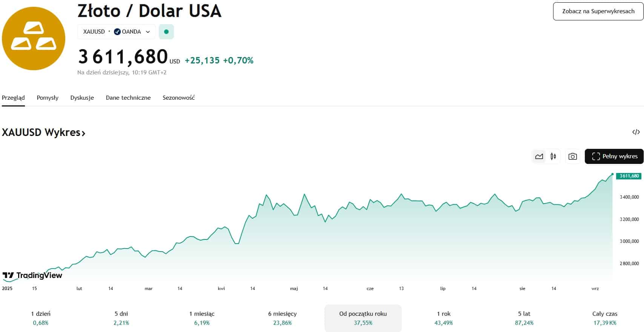Select the Od początku roku range
The image size is (644, 332).
363,318
